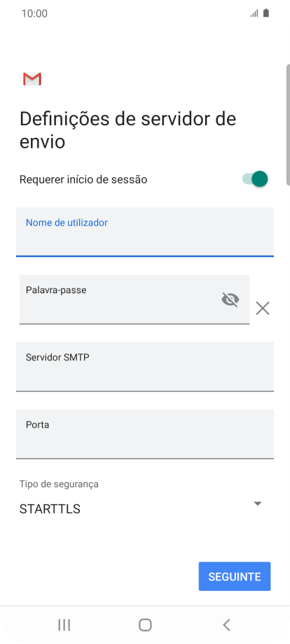Open the Tipo de segurança dropdown arrow

258,503
